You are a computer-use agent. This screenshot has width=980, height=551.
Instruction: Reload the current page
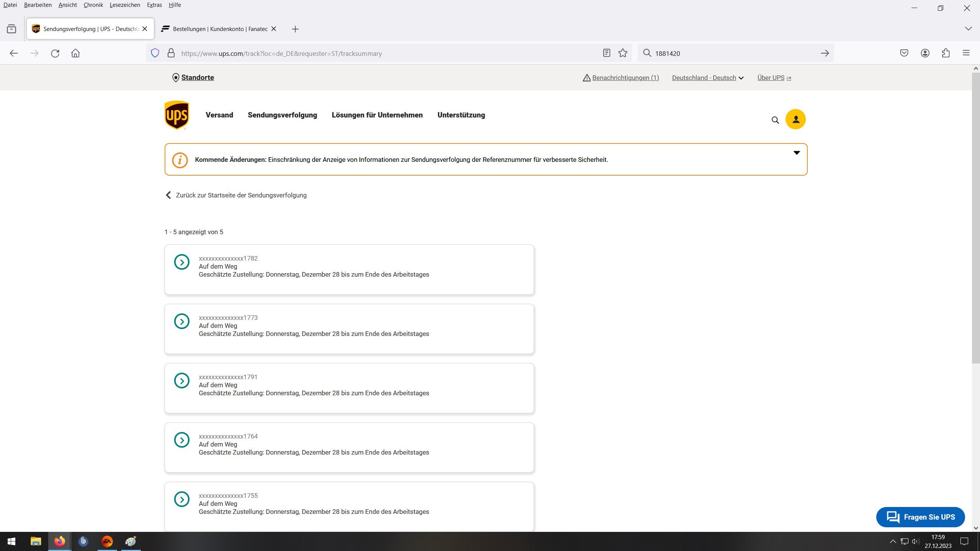[55, 53]
